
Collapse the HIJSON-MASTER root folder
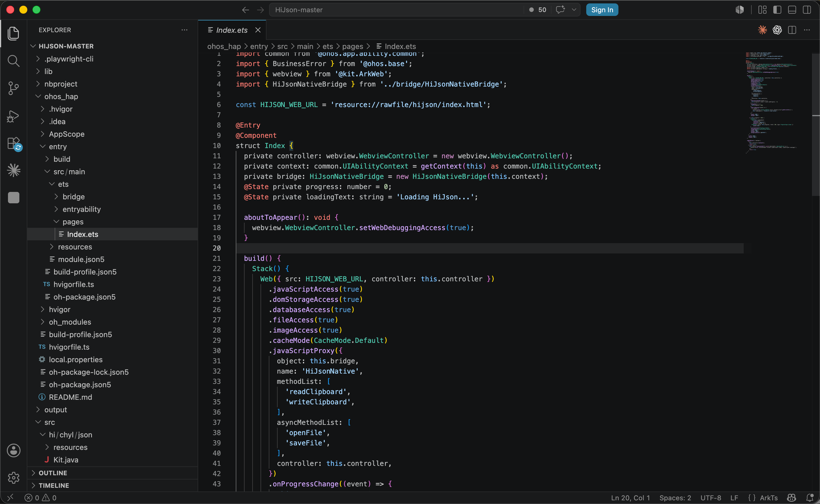[x=113, y=46]
